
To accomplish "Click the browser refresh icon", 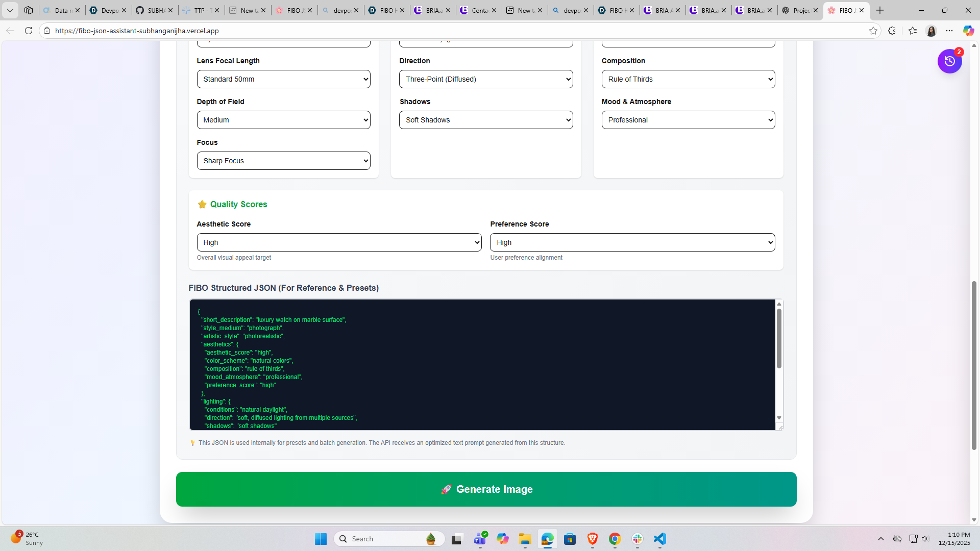I will click(29, 31).
